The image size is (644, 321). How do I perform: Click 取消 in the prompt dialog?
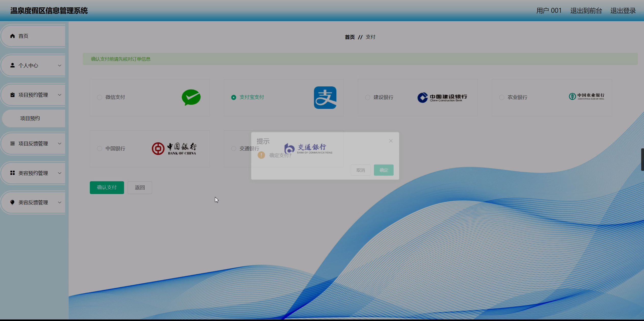(360, 170)
